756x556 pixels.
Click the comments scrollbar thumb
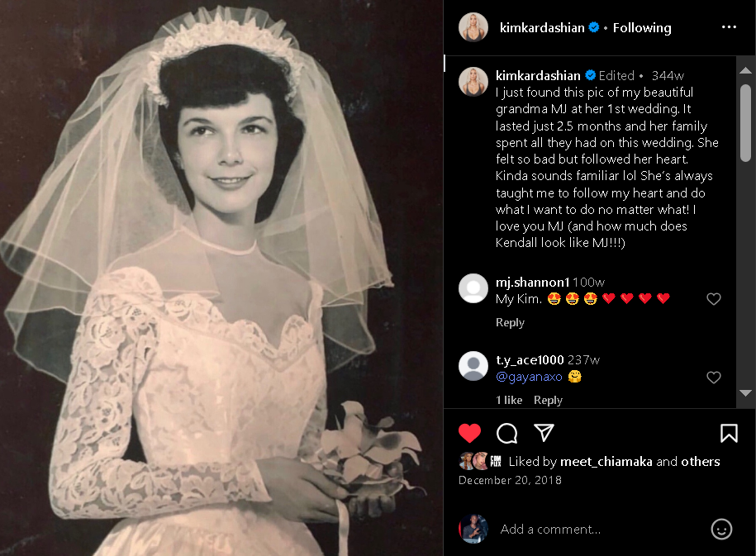pos(745,123)
